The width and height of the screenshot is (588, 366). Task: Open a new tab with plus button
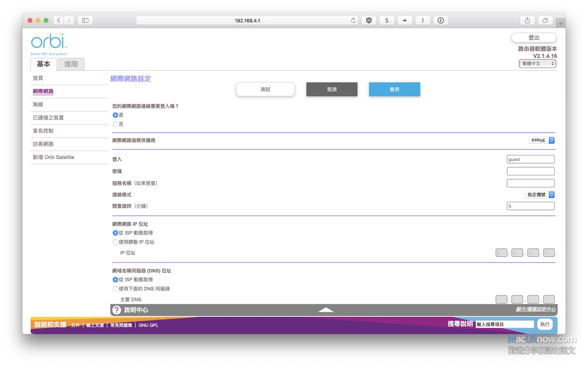pyautogui.click(x=561, y=24)
